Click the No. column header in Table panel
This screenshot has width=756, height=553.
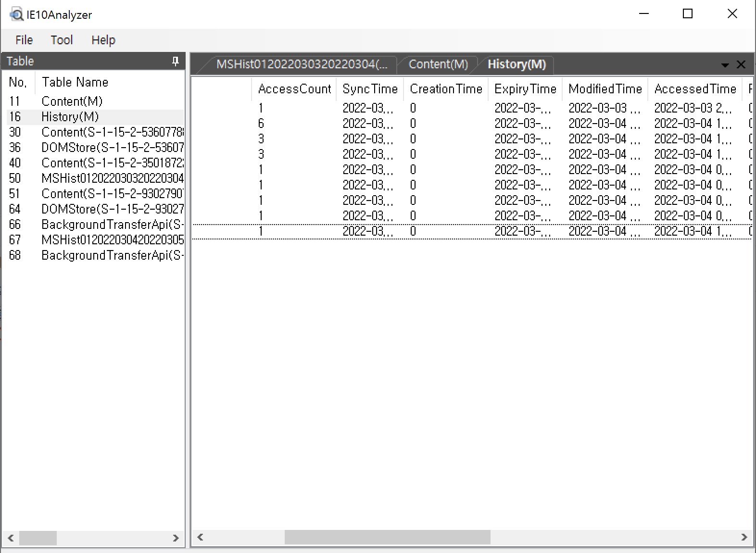tap(18, 82)
